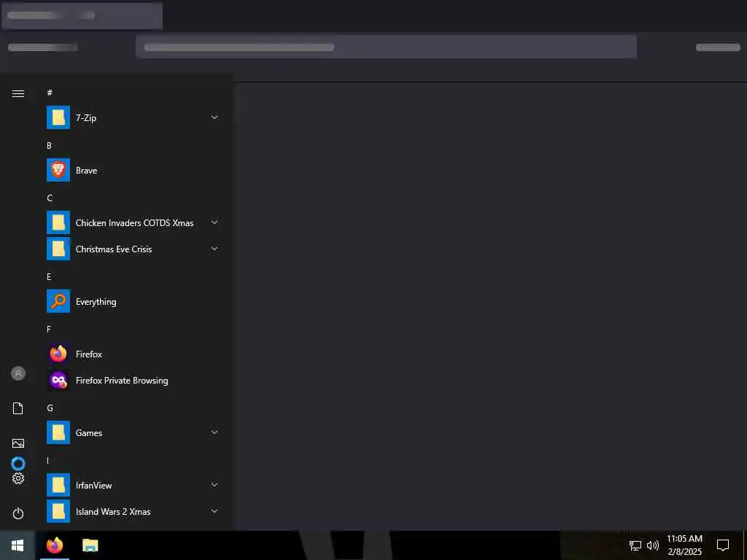The height and width of the screenshot is (560, 747).
Task: Click the 7-Zip folder icon
Action: pos(58,117)
